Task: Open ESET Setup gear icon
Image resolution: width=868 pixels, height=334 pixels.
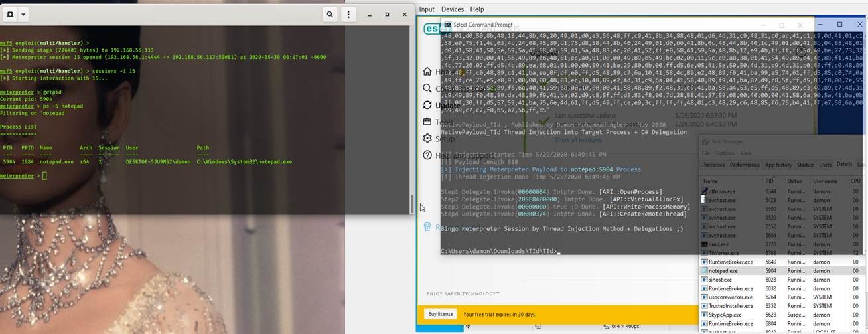Action: [x=427, y=138]
